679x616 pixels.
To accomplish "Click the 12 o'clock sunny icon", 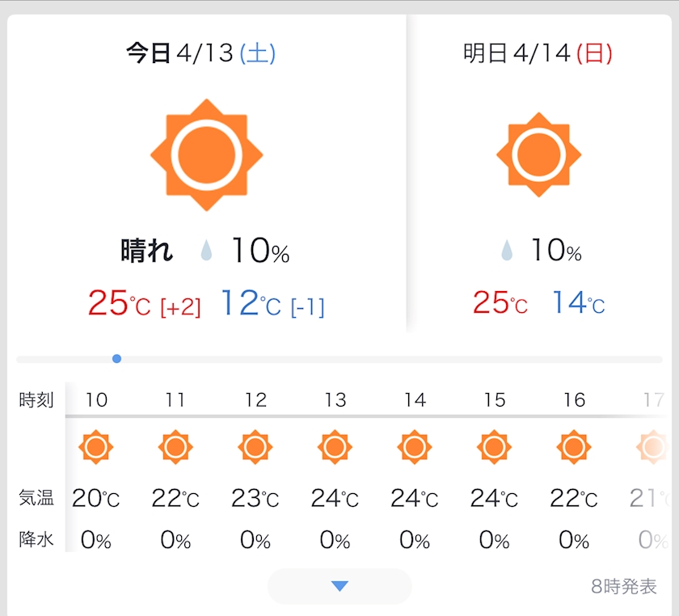I will pyautogui.click(x=255, y=447).
